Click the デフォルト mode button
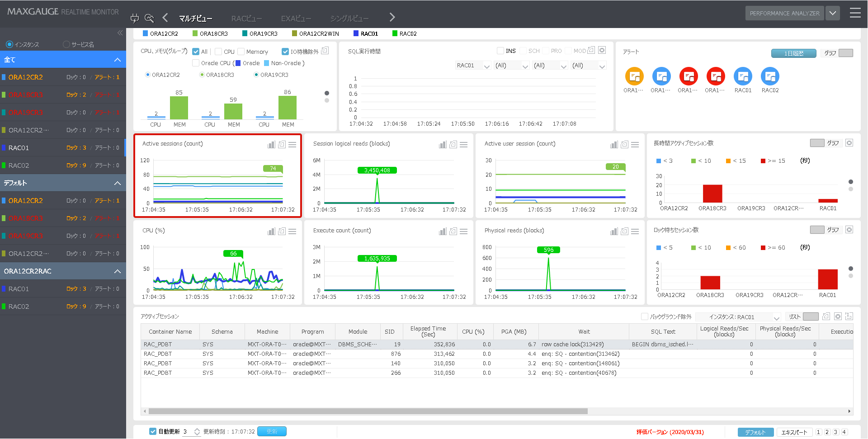The image size is (868, 439). point(755,432)
